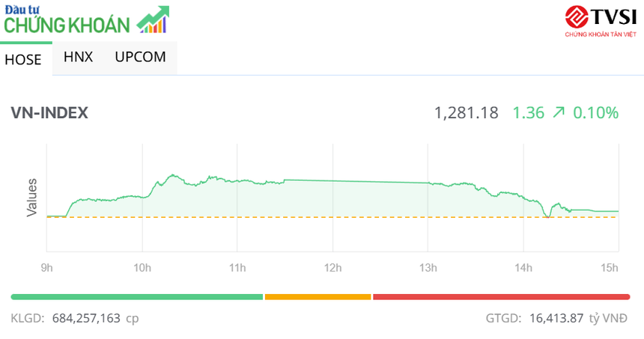Click the orange unchanged bar segment
The width and height of the screenshot is (644, 339).
click(x=318, y=297)
